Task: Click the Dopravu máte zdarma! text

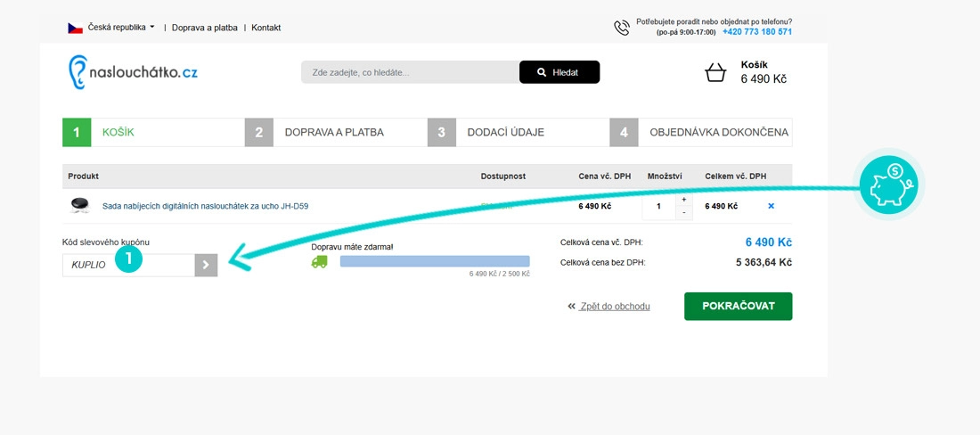Action: click(x=353, y=247)
